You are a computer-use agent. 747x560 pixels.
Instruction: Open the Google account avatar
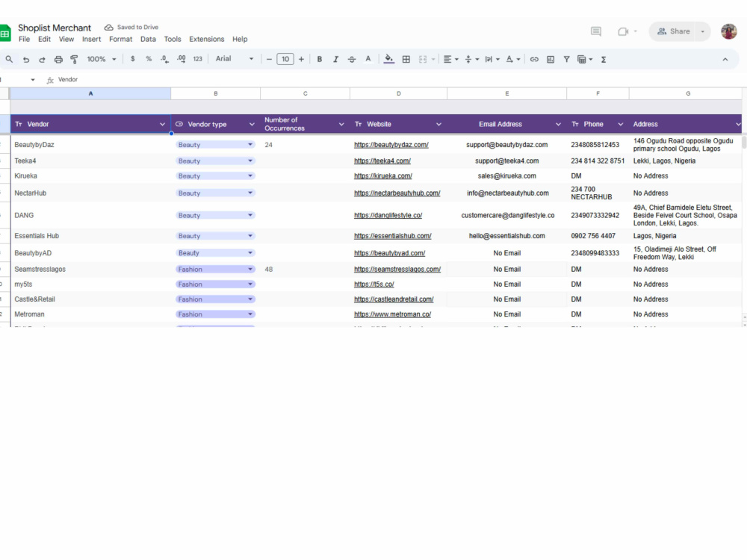click(728, 31)
